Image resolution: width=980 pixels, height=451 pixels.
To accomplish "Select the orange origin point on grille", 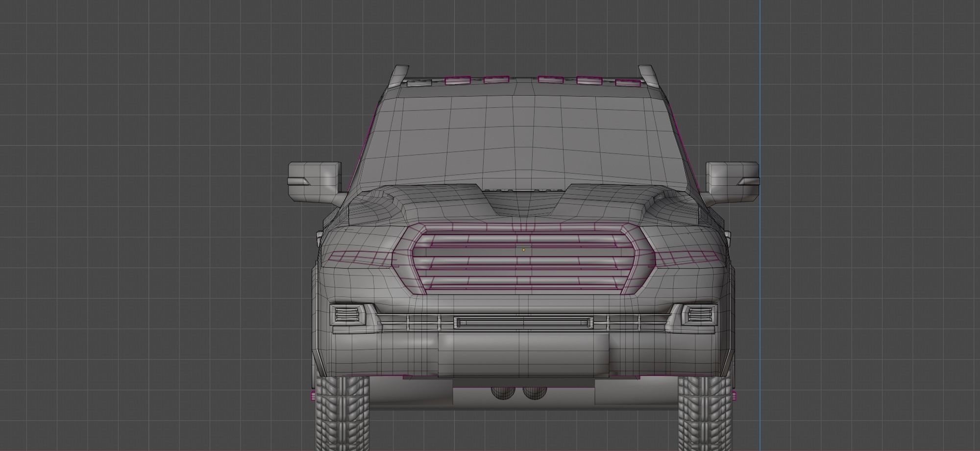I will 523,250.
